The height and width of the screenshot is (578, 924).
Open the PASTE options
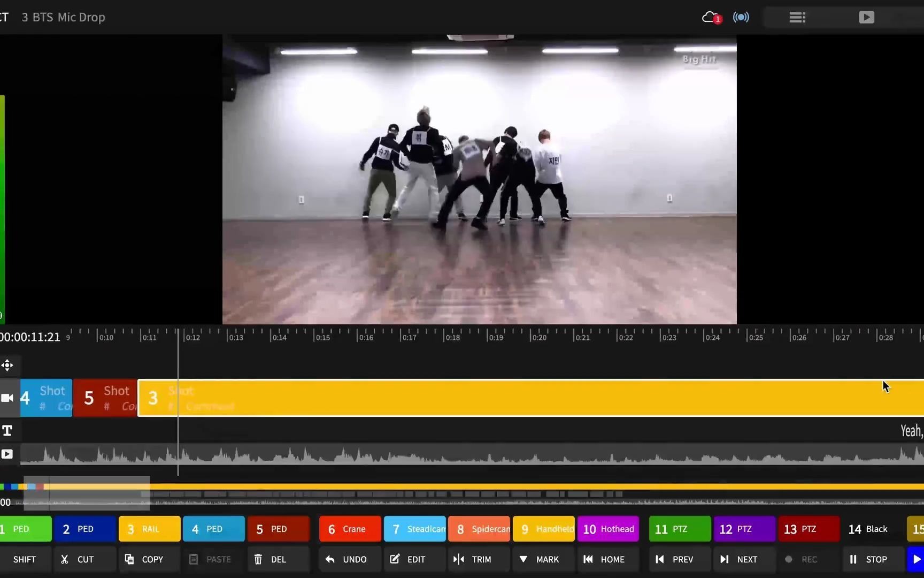(x=212, y=559)
